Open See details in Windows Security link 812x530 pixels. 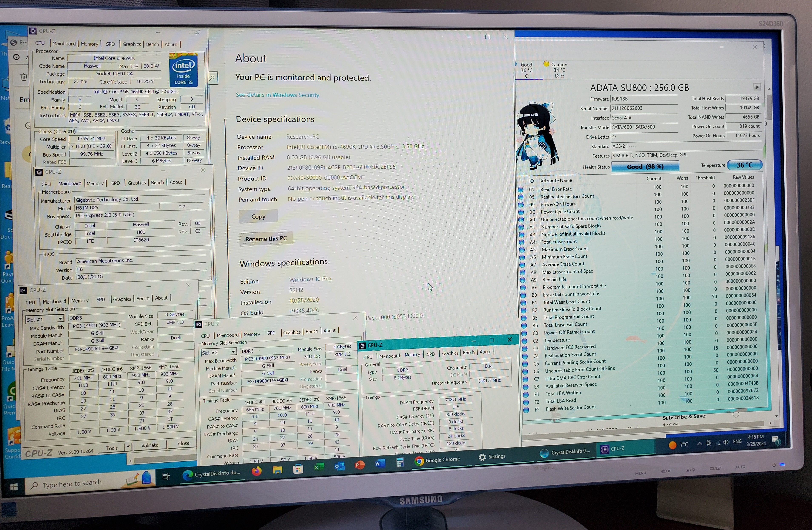pyautogui.click(x=277, y=95)
